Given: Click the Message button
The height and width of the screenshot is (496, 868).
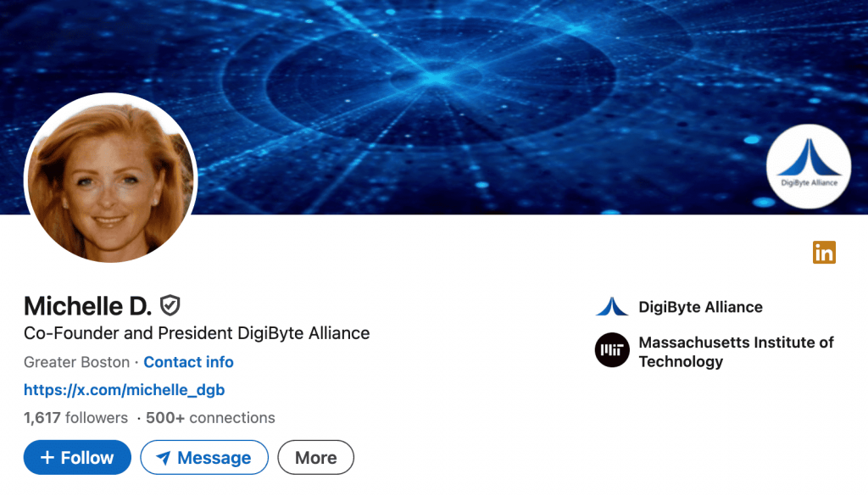Looking at the screenshot, I should (204, 457).
